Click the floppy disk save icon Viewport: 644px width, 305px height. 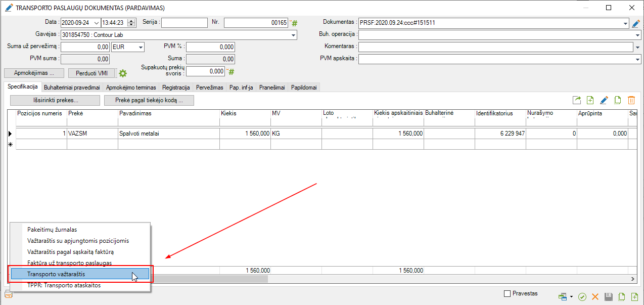click(609, 297)
